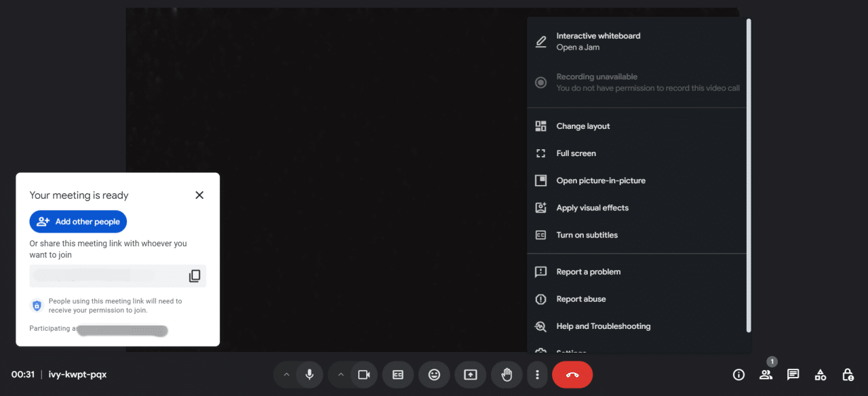This screenshot has width=868, height=396.
Task: Enable captions from the toolbar
Action: tap(397, 374)
